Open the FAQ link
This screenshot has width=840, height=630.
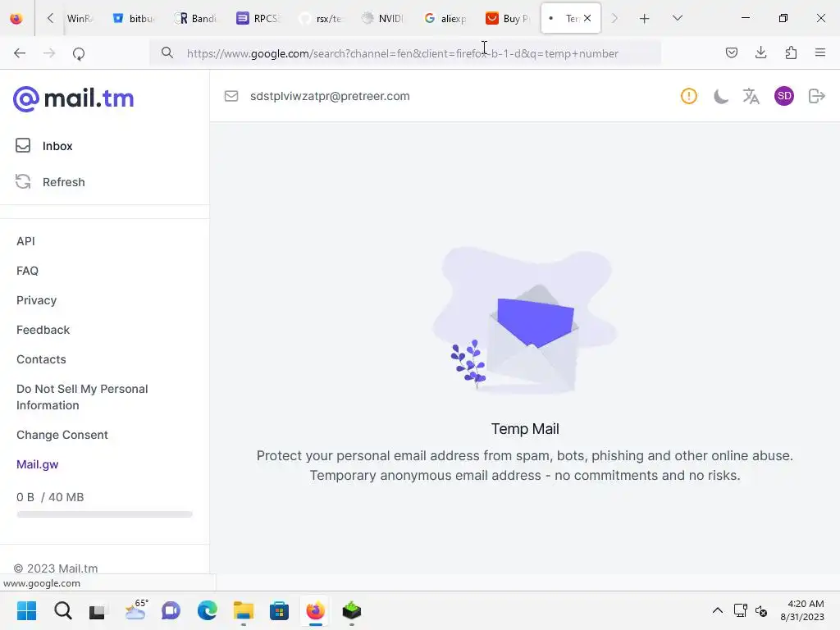pyautogui.click(x=27, y=271)
